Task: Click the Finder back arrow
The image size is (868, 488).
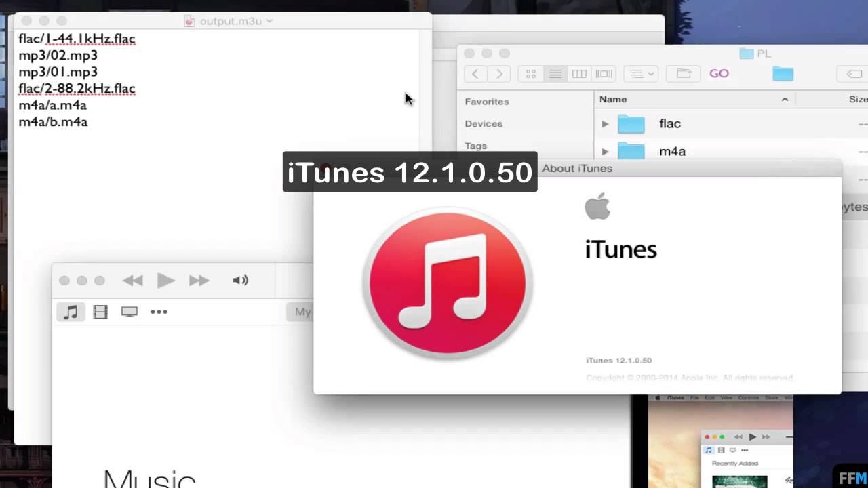Action: 475,74
